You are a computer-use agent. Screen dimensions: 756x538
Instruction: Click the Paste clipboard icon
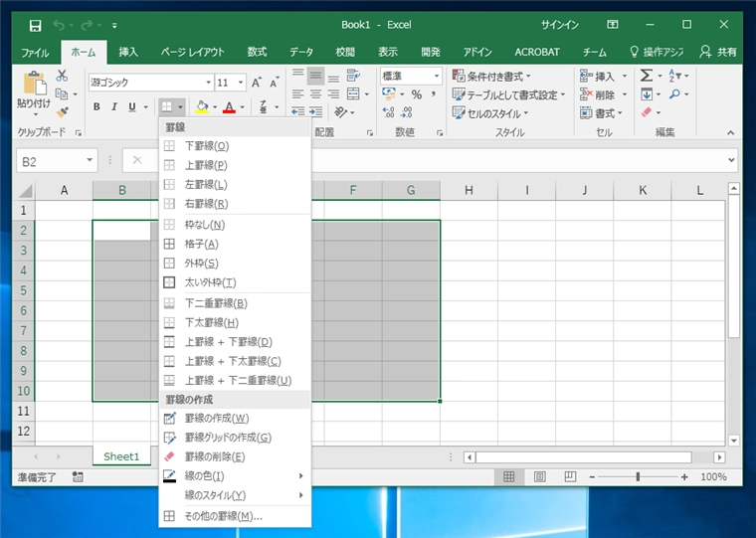click(x=34, y=84)
